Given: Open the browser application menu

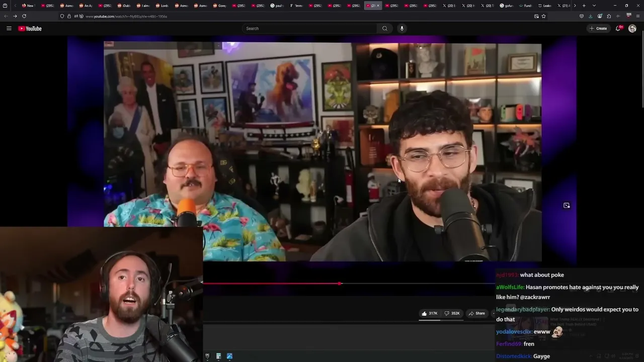Looking at the screenshot, I should pyautogui.click(x=637, y=16).
